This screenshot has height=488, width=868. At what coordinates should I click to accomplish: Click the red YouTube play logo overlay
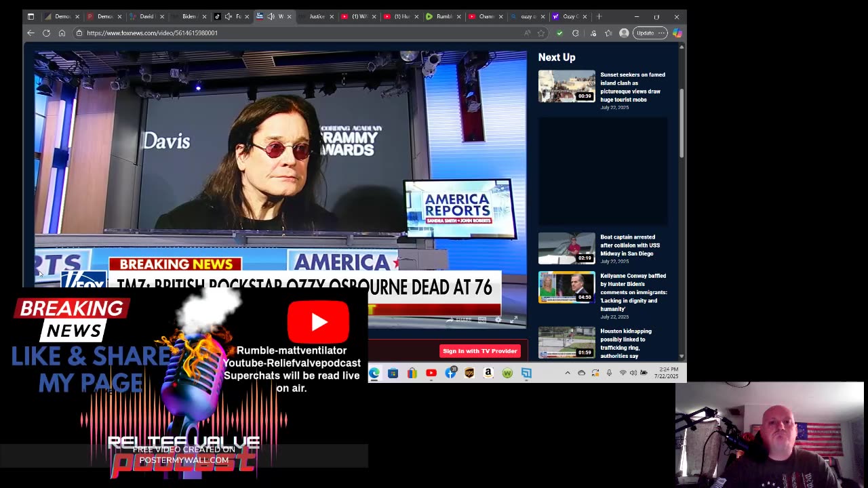(x=318, y=322)
